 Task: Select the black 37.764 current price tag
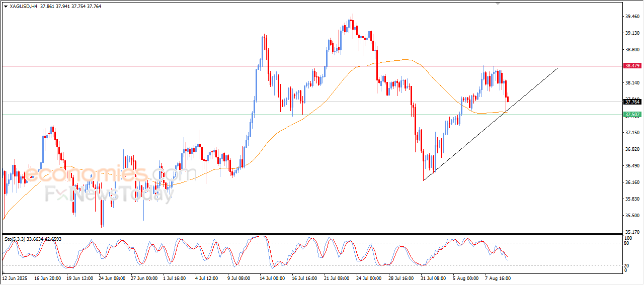pos(632,102)
